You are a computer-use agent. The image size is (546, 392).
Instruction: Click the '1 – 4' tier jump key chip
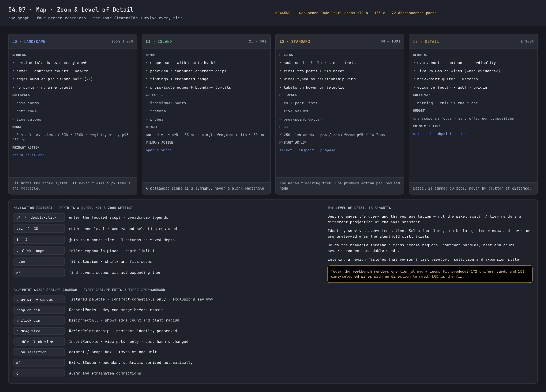[39, 240]
